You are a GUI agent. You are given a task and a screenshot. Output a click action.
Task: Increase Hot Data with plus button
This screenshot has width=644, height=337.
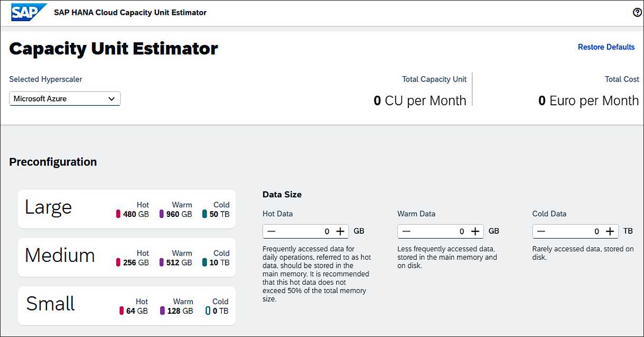pyautogui.click(x=341, y=231)
